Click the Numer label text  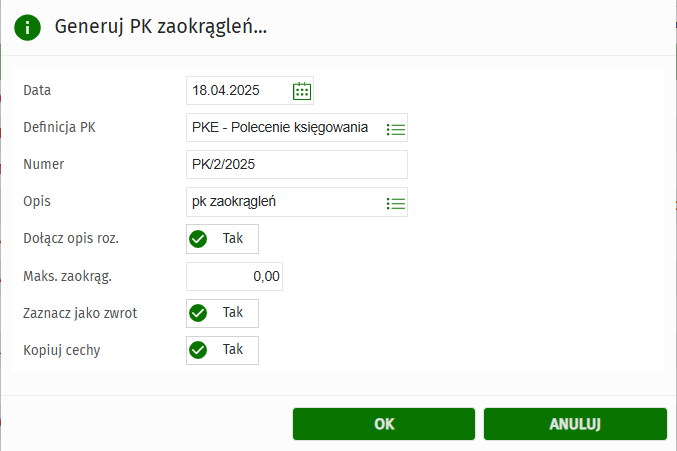44,164
